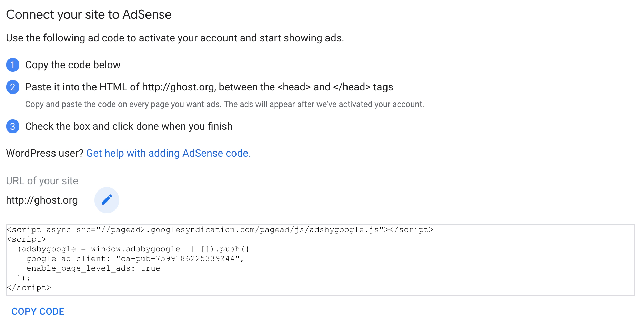Click the first script src line in code
Viewport: 644px width, 323px height.
tap(220, 229)
